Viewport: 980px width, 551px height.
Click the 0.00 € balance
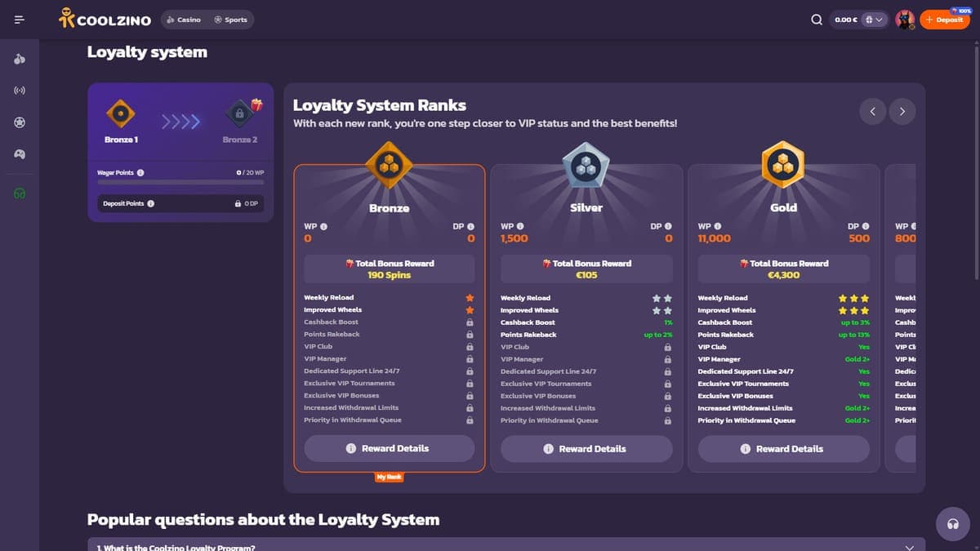846,20
